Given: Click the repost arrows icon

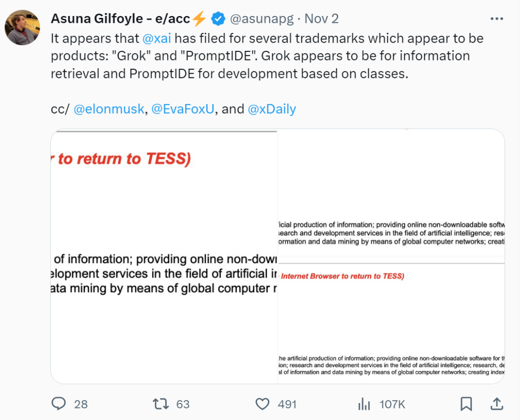Looking at the screenshot, I should (161, 404).
